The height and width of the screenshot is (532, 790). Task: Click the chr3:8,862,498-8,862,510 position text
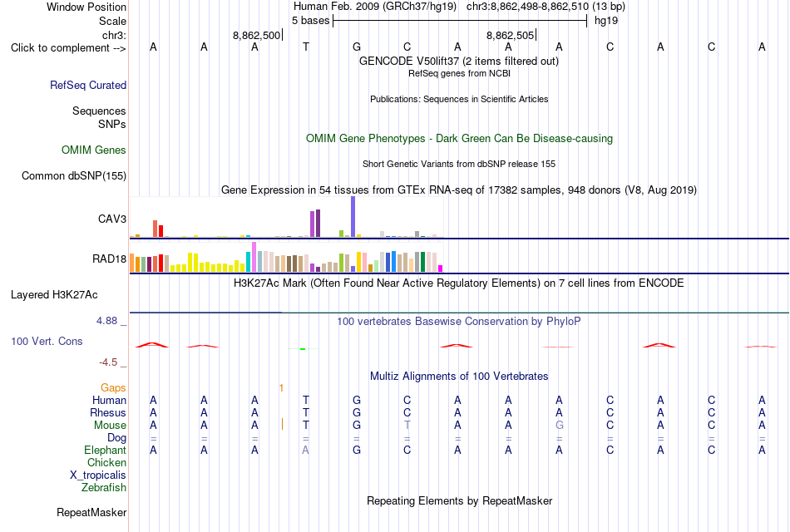[546, 7]
